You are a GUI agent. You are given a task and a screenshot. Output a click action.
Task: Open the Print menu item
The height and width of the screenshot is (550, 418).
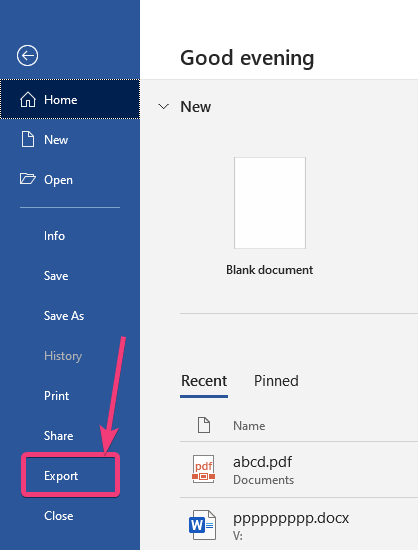pos(56,396)
